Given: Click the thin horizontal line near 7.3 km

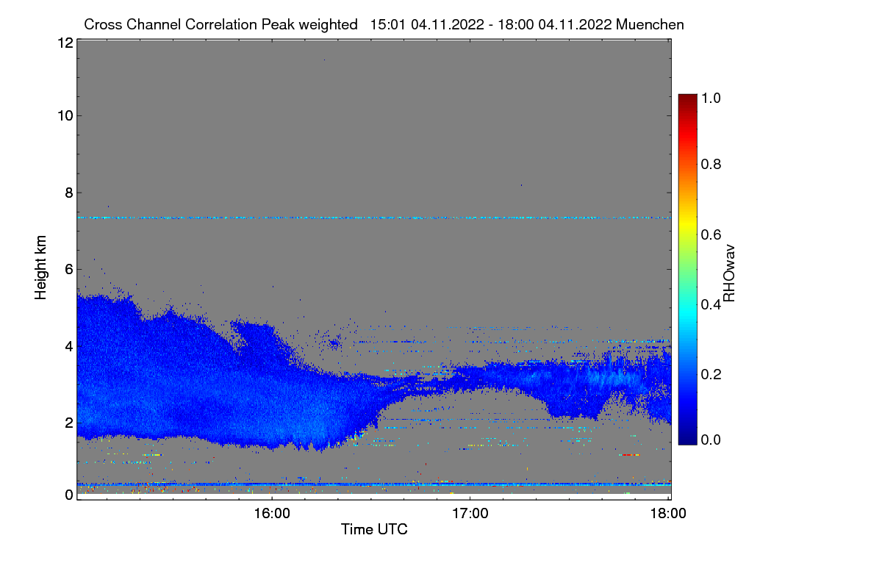Looking at the screenshot, I should (x=374, y=218).
